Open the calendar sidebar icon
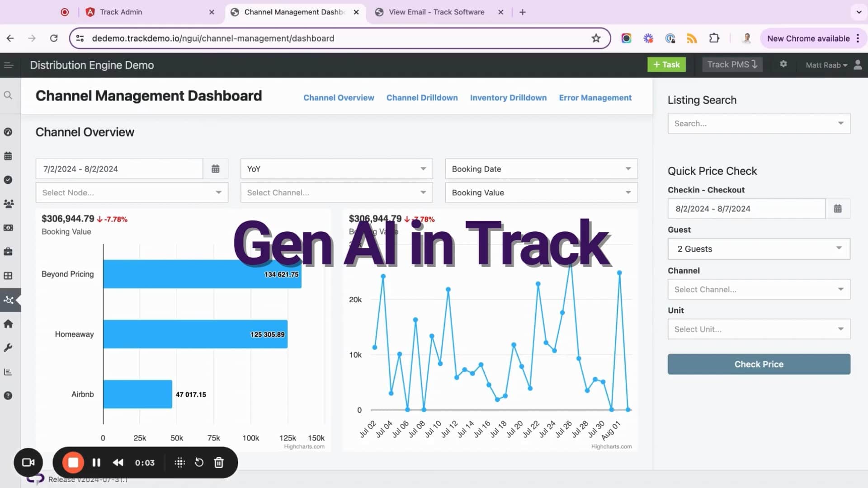 [8, 156]
